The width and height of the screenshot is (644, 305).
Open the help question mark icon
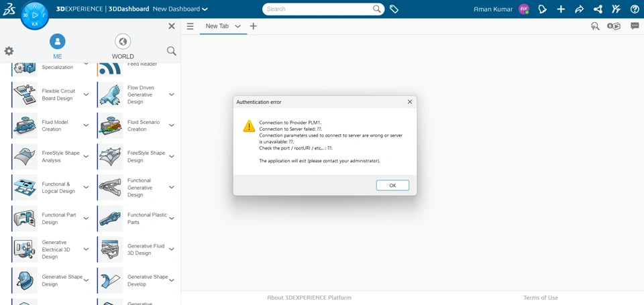point(635,9)
